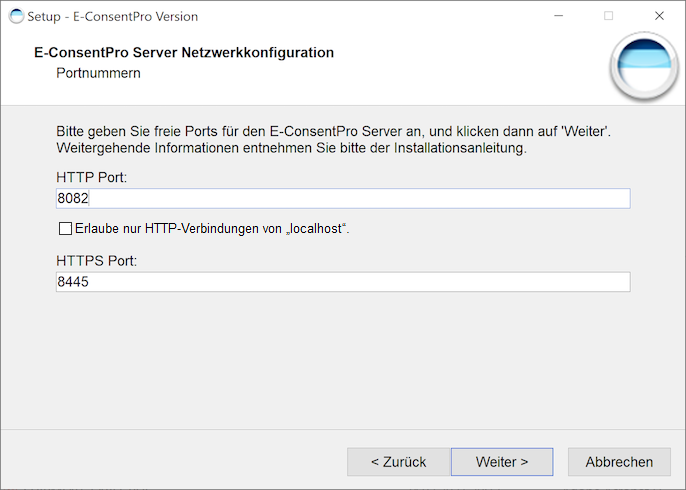Go back with the '< Zurück' button
The image size is (686, 490).
point(399,462)
